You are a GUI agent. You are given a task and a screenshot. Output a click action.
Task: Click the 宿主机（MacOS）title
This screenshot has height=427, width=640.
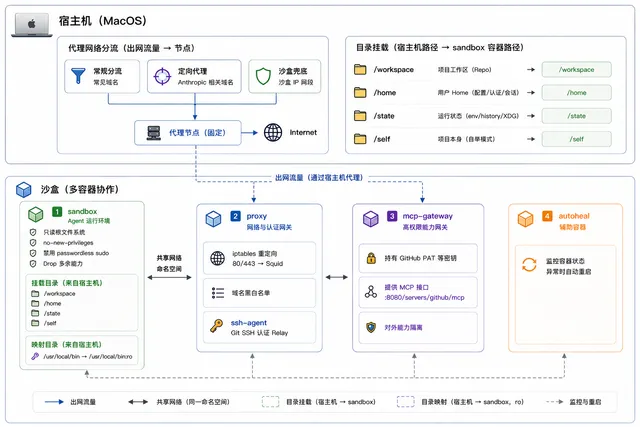coord(103,21)
